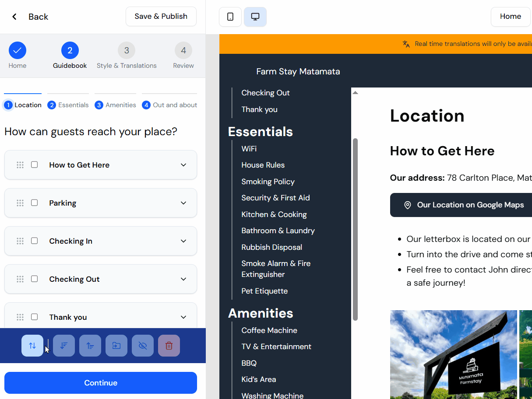Click the Save & Publish button
532x399 pixels.
click(161, 16)
